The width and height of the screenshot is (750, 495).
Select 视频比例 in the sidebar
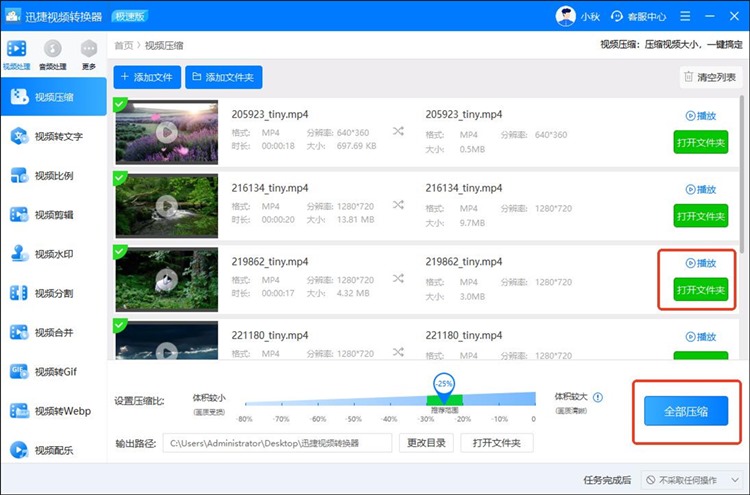(54, 176)
